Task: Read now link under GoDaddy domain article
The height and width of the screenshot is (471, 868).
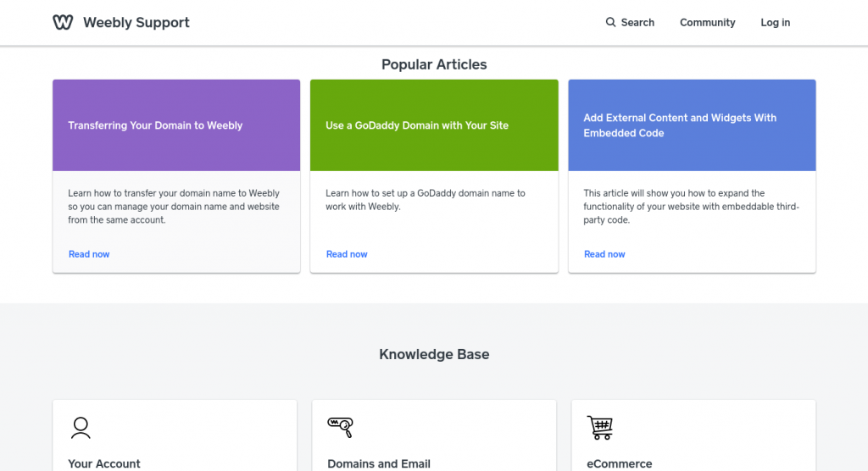Action: pyautogui.click(x=347, y=254)
